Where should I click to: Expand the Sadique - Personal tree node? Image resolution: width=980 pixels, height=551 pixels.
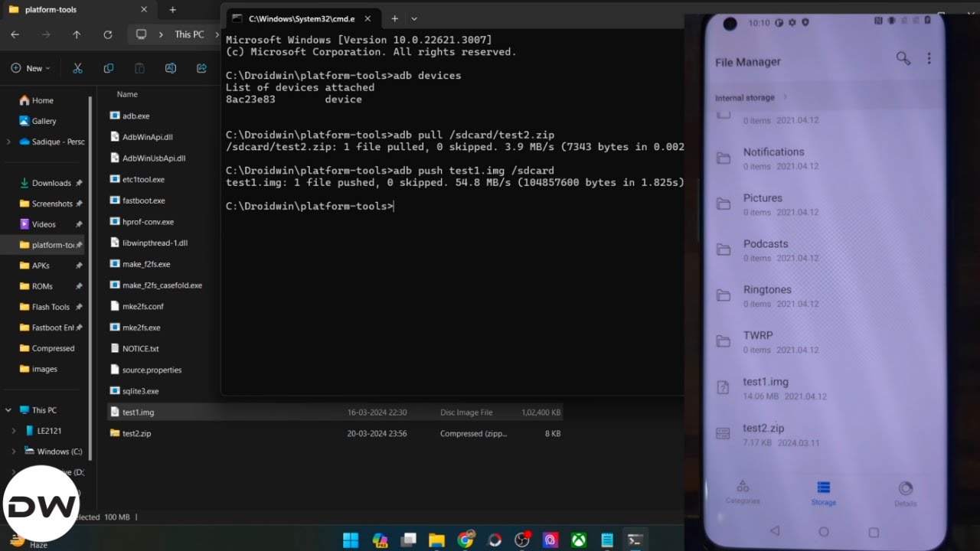pos(8,142)
